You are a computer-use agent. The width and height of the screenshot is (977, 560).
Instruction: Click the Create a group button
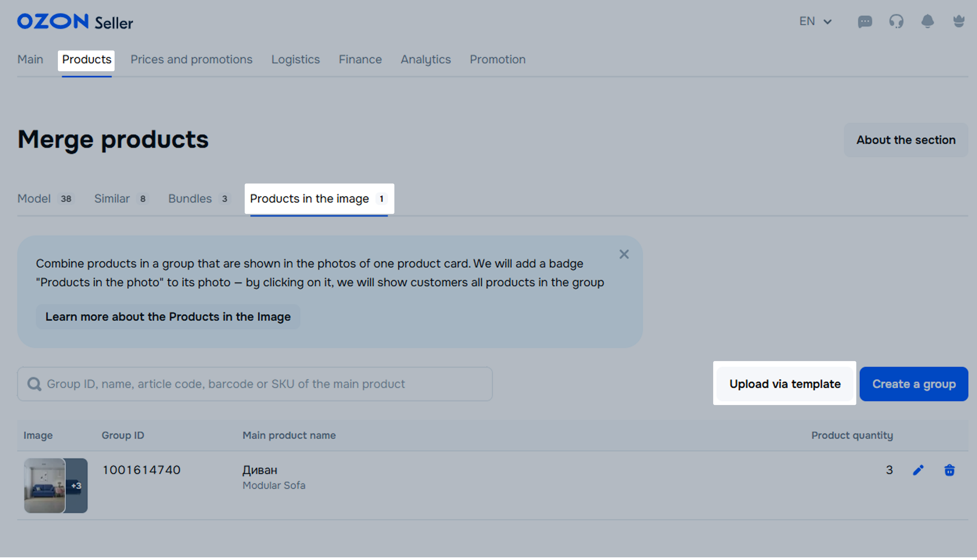tap(914, 384)
